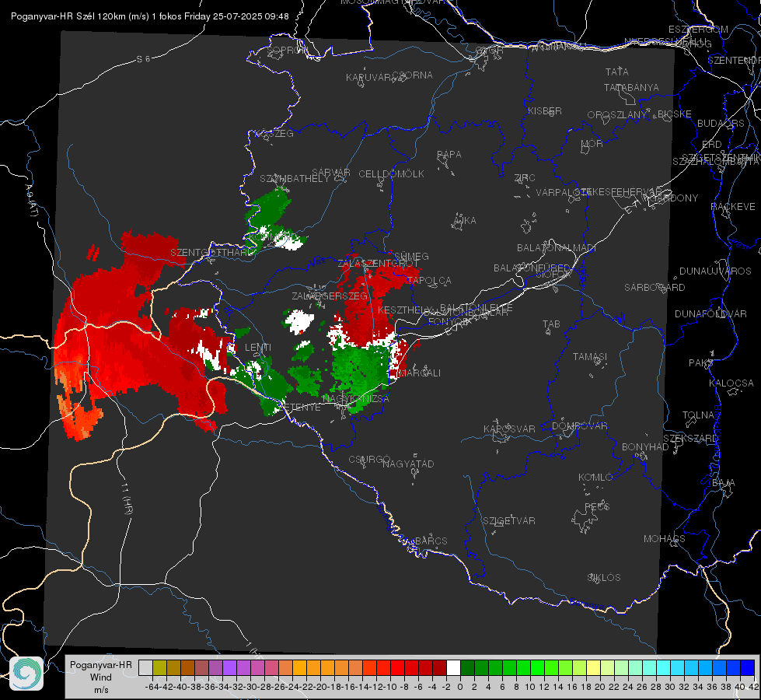Click the DUNAFOLDVAR city label

click(710, 313)
